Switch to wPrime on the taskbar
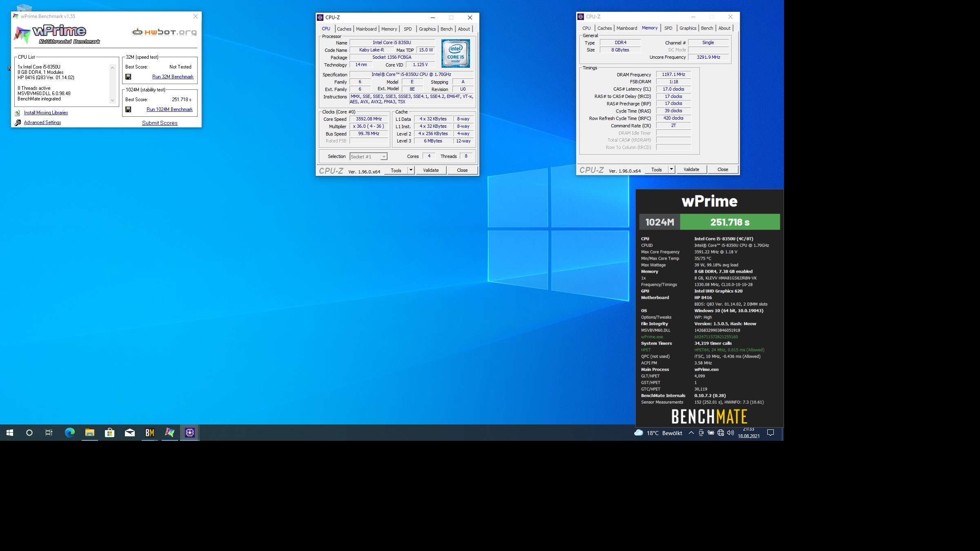This screenshot has height=551, width=980. pos(170,433)
